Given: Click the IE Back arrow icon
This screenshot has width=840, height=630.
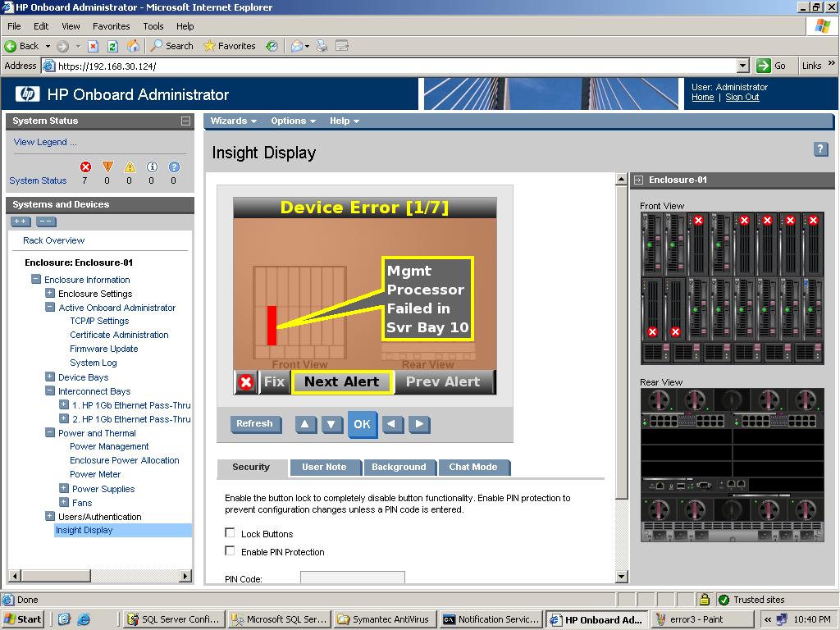Looking at the screenshot, I should click(10, 46).
